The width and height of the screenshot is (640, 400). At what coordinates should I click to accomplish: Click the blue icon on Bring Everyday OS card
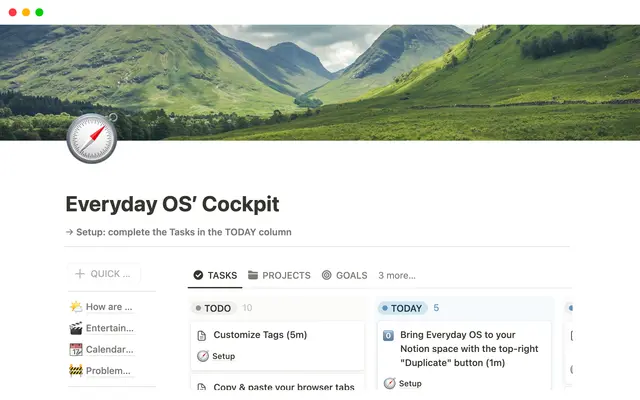point(388,335)
